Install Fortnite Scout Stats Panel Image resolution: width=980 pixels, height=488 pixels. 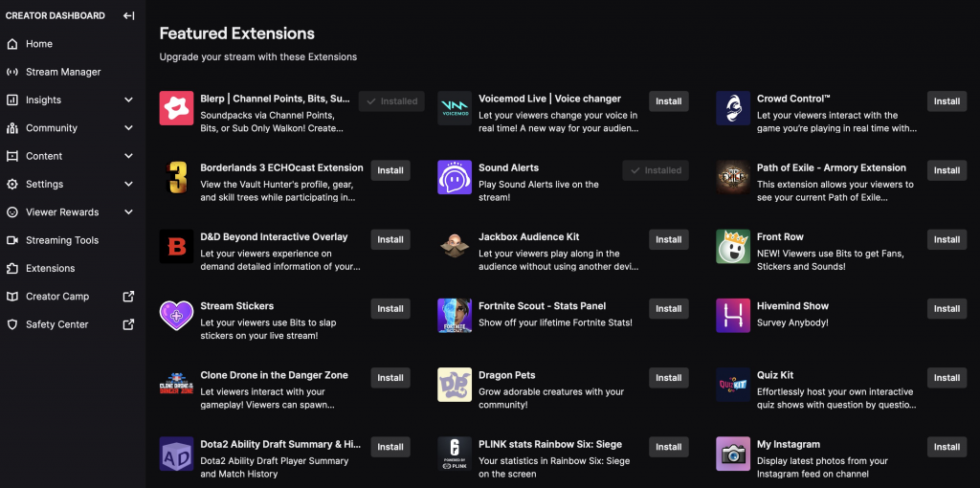tap(669, 309)
